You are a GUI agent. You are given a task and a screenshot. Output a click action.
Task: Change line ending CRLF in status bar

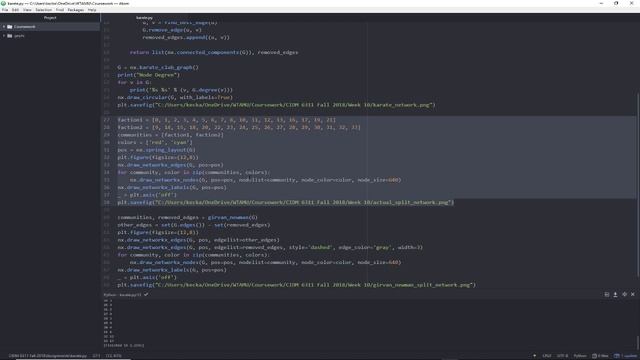coord(547,356)
